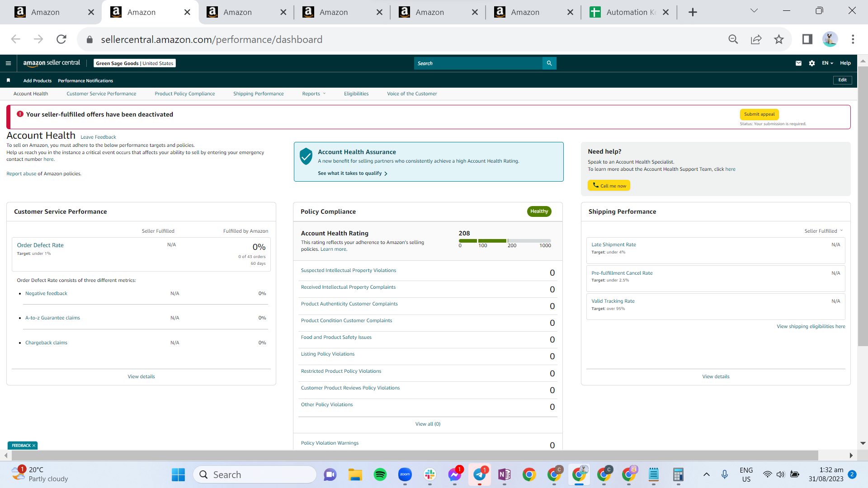This screenshot has height=488, width=868.
Task: Open the Voice of the Customer tab
Action: [x=412, y=94]
